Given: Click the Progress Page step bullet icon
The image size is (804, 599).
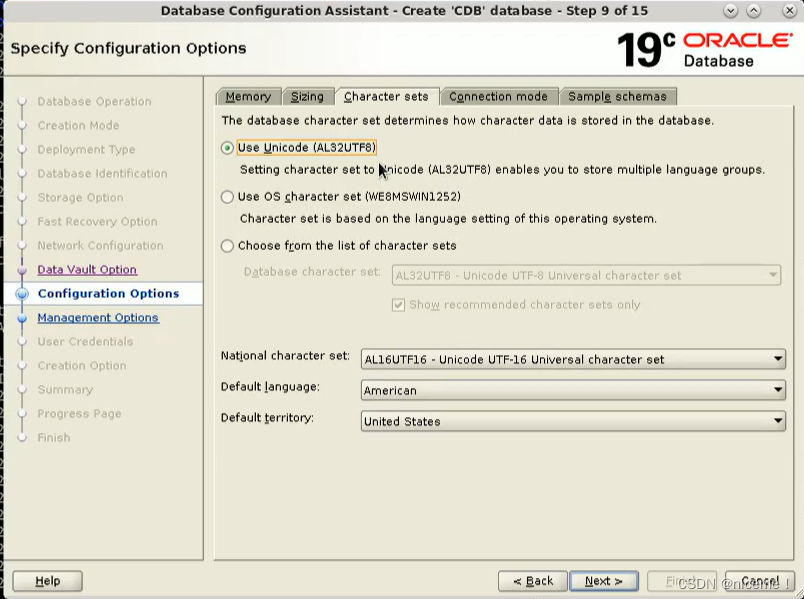Looking at the screenshot, I should 24,413.
